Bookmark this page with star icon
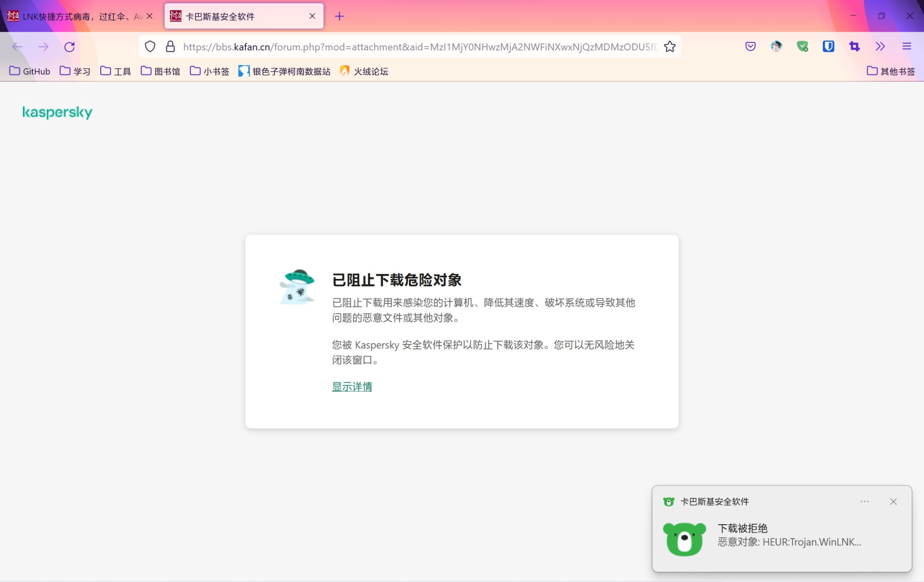 [670, 47]
